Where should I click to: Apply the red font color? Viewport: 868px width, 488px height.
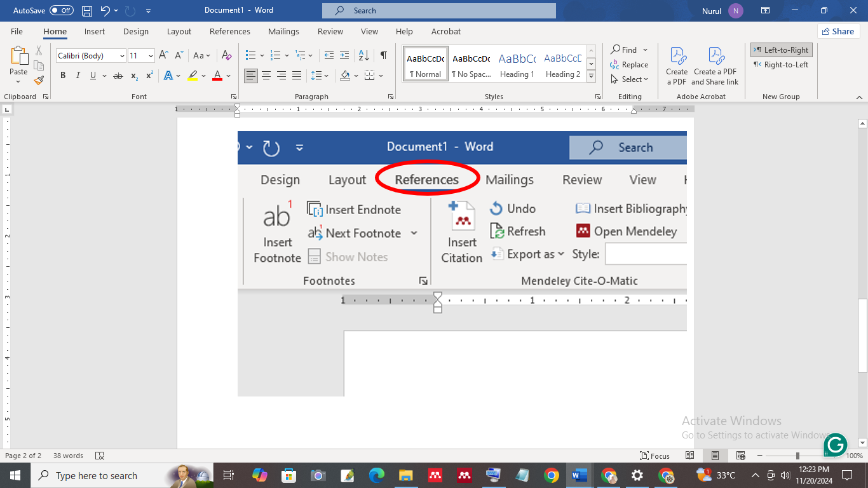217,76
